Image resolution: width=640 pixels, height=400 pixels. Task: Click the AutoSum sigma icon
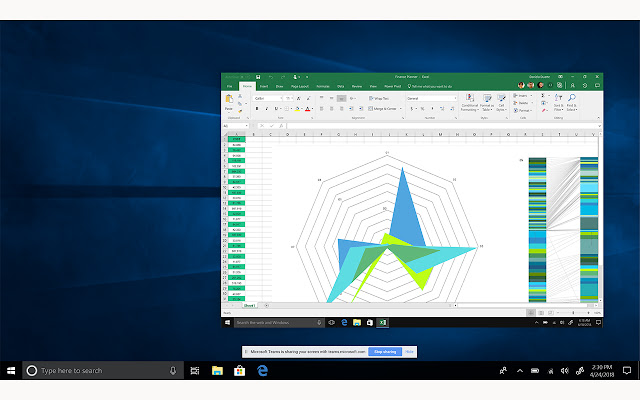543,96
